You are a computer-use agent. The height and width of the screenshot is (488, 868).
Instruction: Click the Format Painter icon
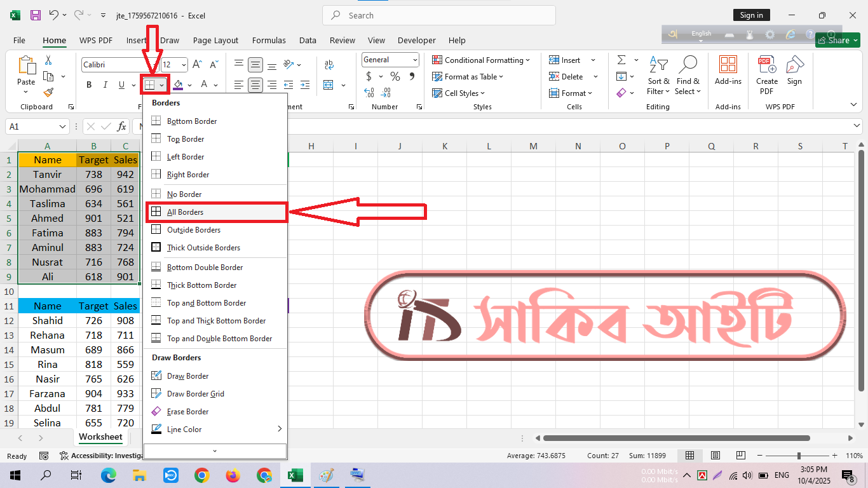coord(48,93)
